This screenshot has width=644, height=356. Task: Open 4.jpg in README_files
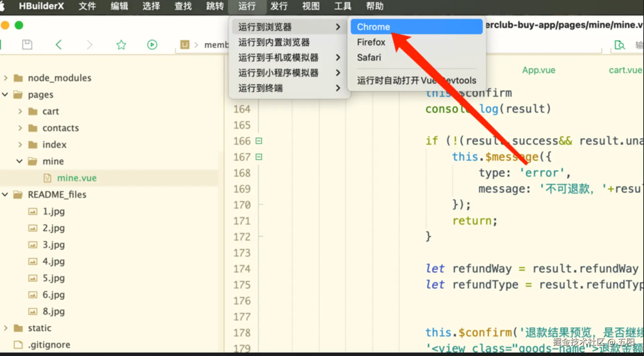(x=53, y=261)
